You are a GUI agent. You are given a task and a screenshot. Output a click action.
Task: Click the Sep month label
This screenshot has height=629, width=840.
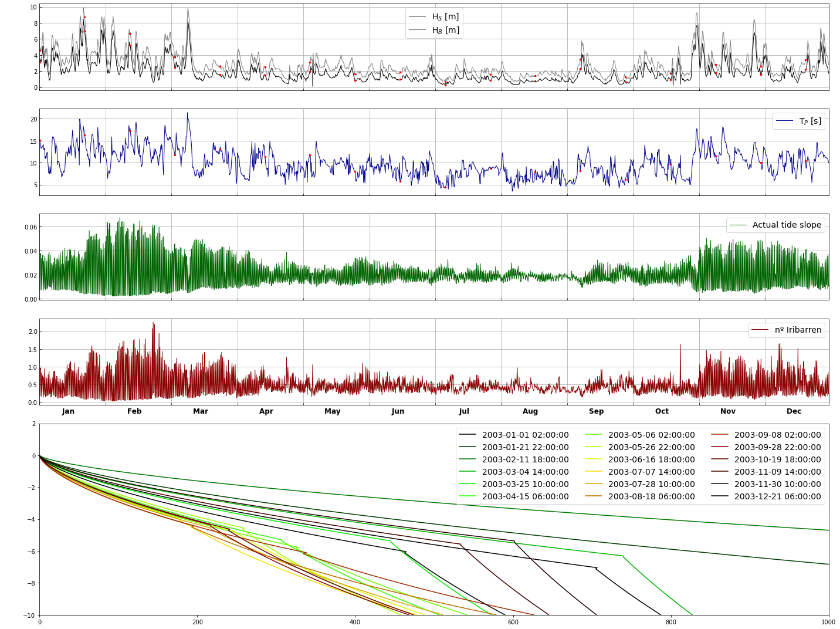(x=596, y=411)
